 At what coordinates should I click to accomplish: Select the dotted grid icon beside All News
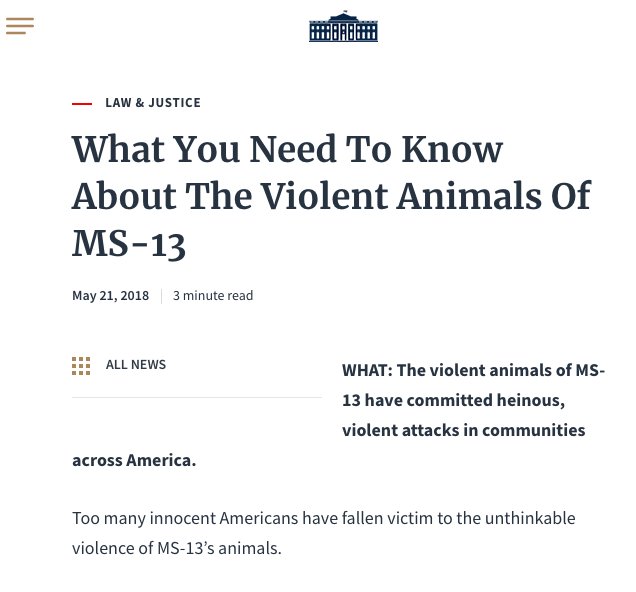pos(81,366)
